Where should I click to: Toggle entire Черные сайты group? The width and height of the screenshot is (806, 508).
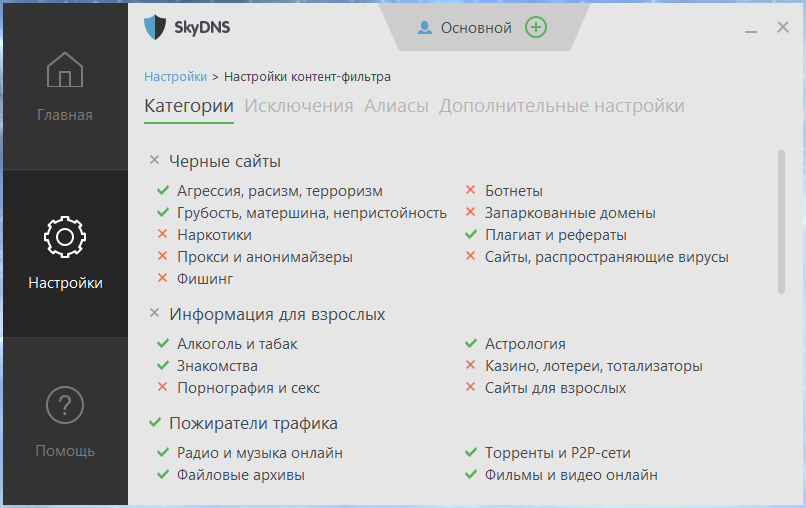click(154, 160)
